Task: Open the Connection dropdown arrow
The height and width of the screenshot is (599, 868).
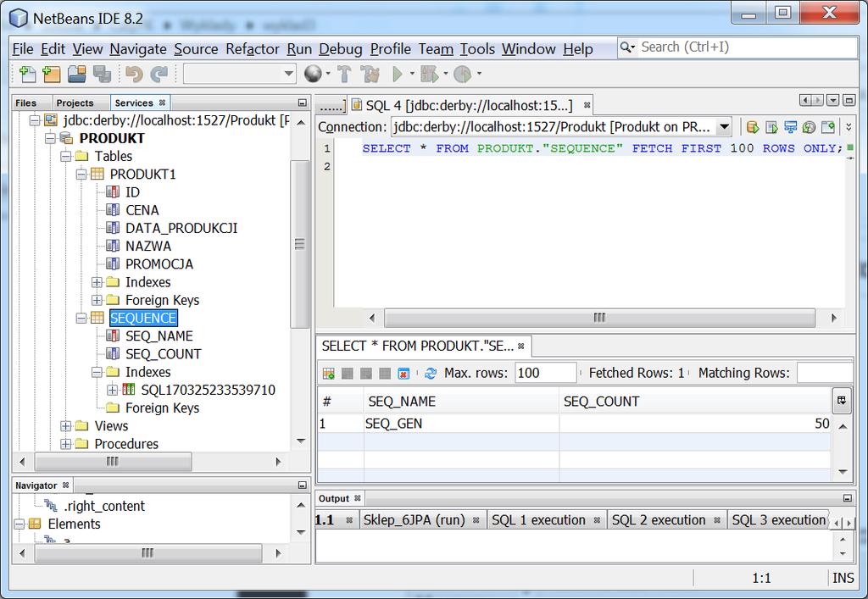Action: [x=724, y=127]
